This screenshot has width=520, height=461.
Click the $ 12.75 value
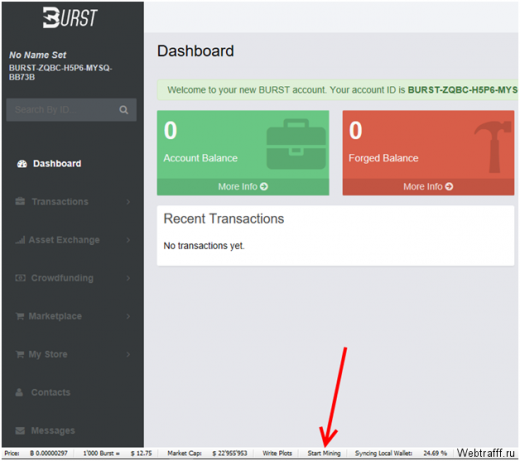pyautogui.click(x=141, y=453)
